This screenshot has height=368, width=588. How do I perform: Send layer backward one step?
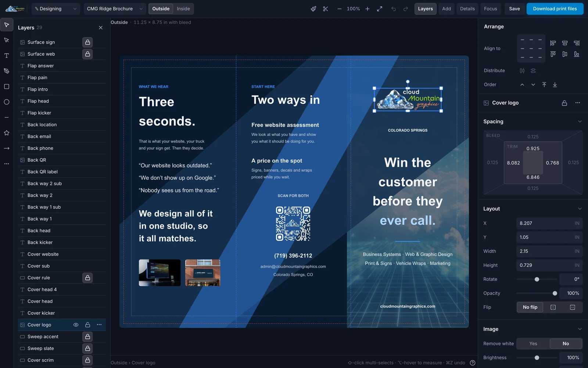[533, 85]
